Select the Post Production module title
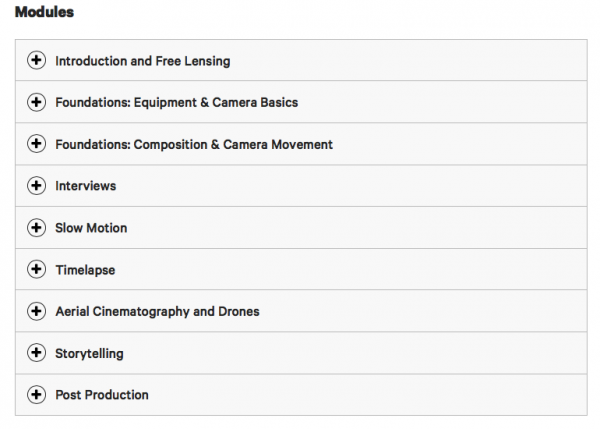Image resolution: width=600 pixels, height=429 pixels. click(x=102, y=395)
